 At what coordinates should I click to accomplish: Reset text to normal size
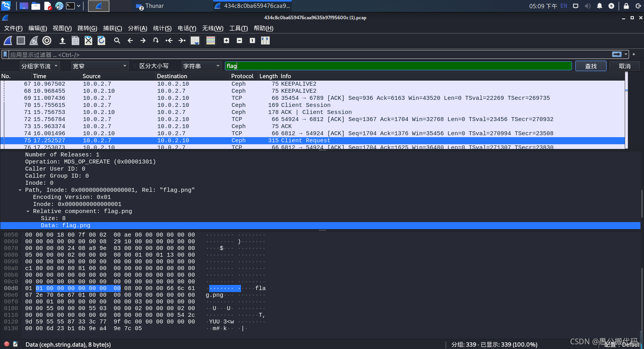252,40
